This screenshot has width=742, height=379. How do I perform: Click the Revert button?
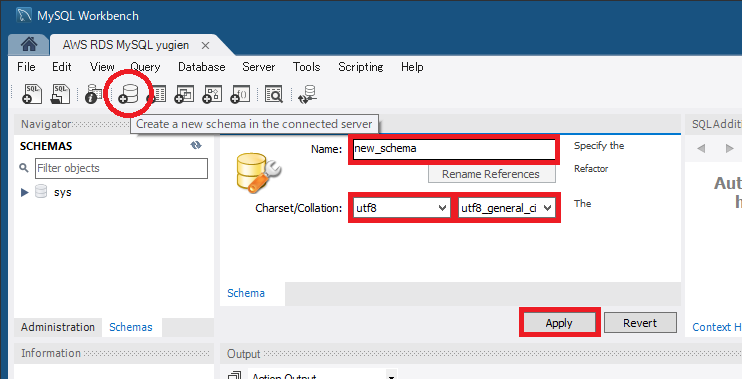tap(640, 323)
